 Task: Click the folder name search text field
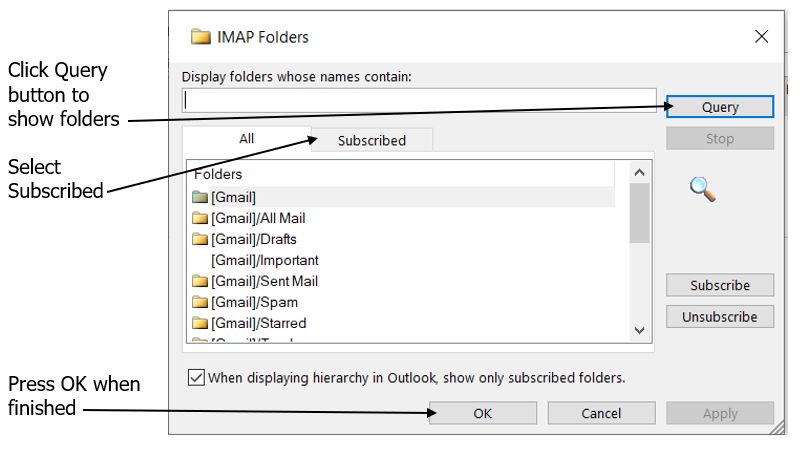[x=420, y=100]
